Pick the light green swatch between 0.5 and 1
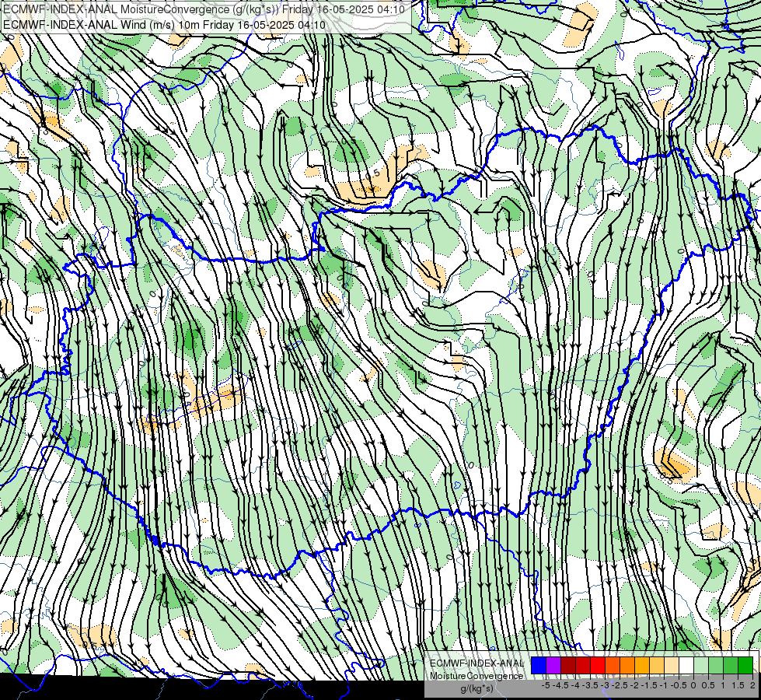Viewport: 761px width, 700px height. (x=716, y=666)
